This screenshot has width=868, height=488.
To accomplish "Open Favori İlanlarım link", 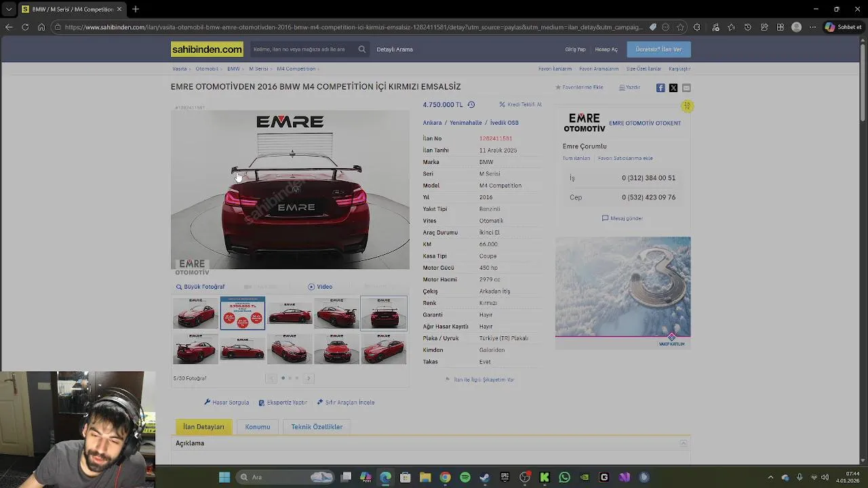I will pyautogui.click(x=555, y=68).
